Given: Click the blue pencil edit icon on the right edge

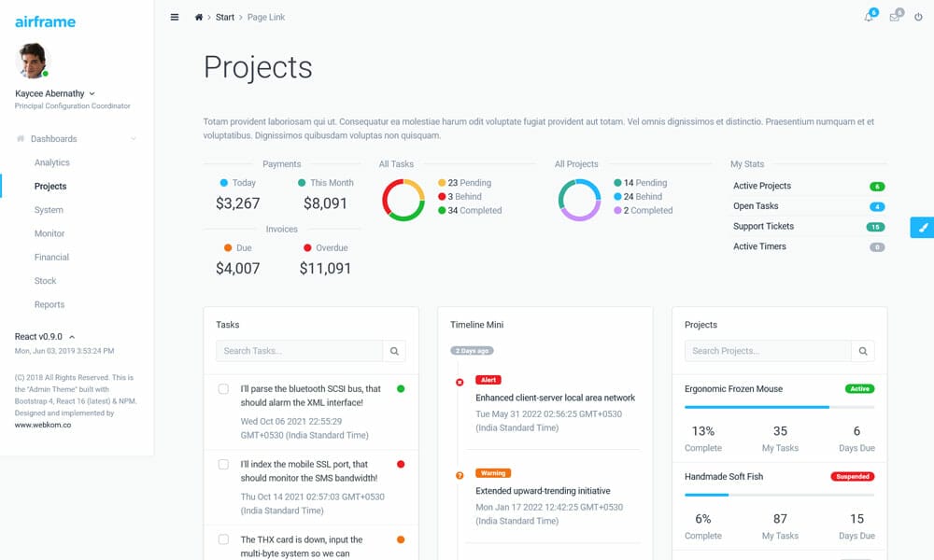Looking at the screenshot, I should 922,227.
